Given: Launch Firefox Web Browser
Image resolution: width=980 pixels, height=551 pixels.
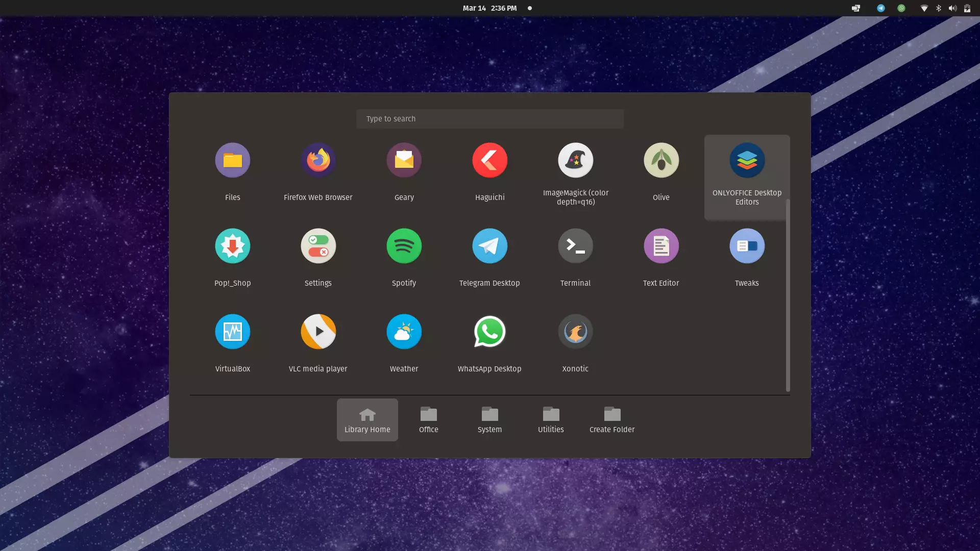Looking at the screenshot, I should 318,161.
